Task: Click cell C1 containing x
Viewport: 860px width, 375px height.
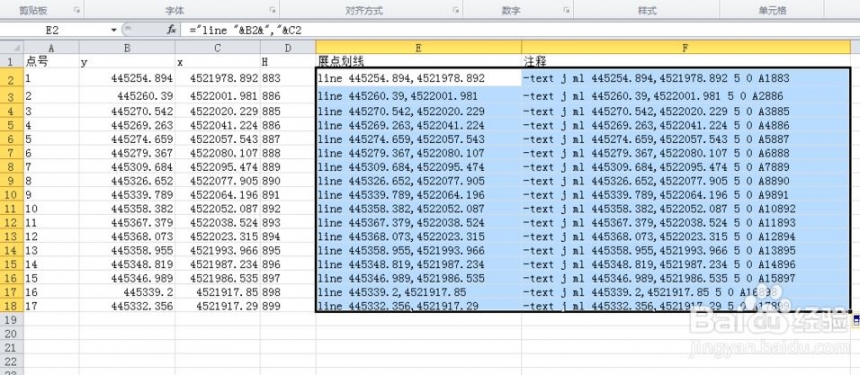Action: click(218, 61)
